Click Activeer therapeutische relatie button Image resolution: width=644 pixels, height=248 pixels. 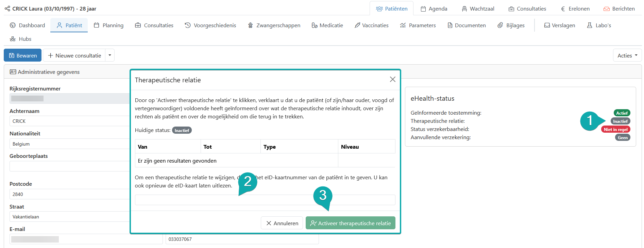tap(351, 223)
